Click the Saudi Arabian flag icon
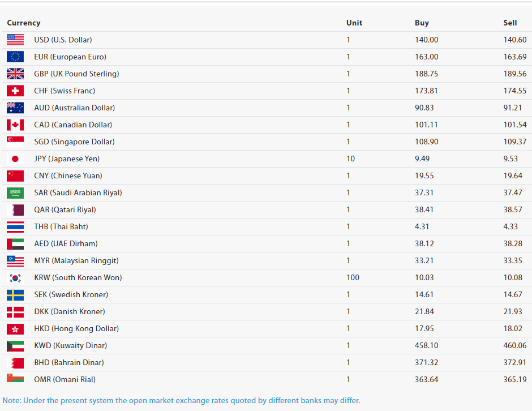Image resolution: width=532 pixels, height=411 pixels. click(15, 192)
